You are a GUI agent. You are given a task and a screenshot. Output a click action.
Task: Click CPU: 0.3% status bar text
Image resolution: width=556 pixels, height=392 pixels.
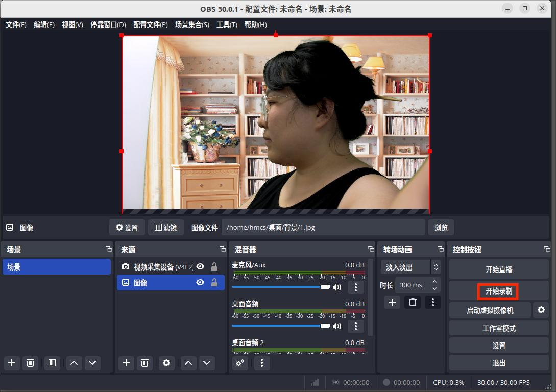click(x=449, y=383)
